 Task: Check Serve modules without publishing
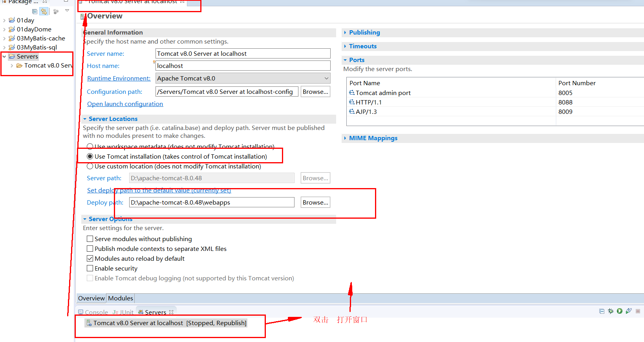coord(90,239)
